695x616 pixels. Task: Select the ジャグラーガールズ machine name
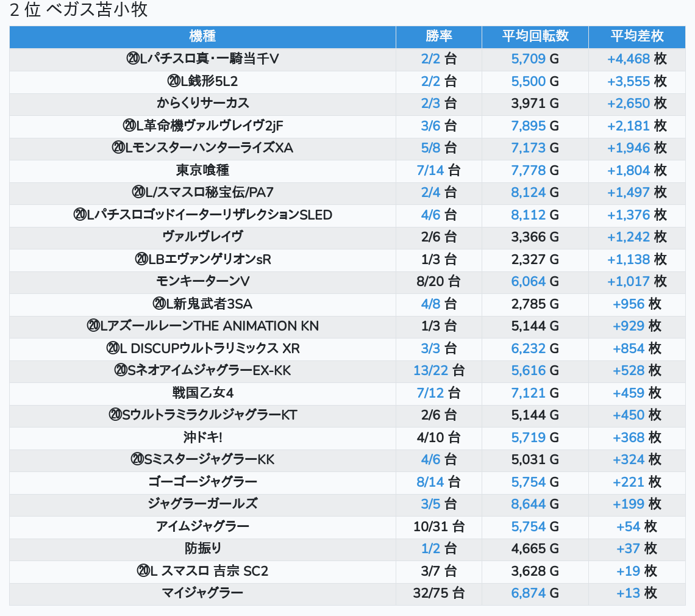coord(202,504)
